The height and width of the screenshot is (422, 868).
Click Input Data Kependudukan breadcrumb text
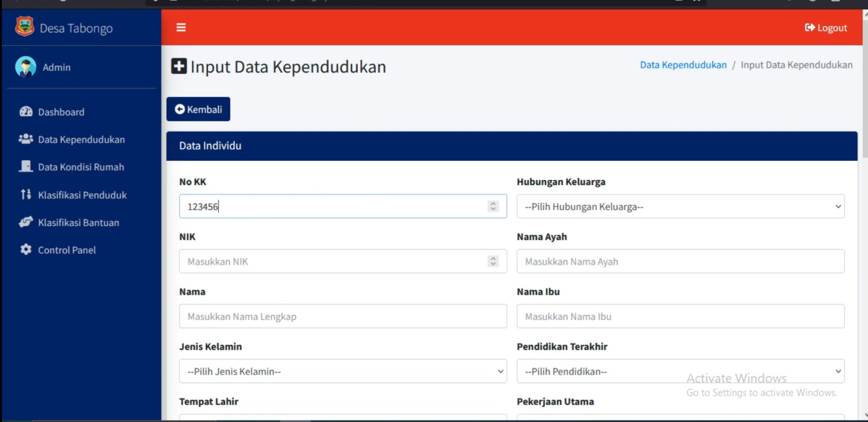coord(797,65)
